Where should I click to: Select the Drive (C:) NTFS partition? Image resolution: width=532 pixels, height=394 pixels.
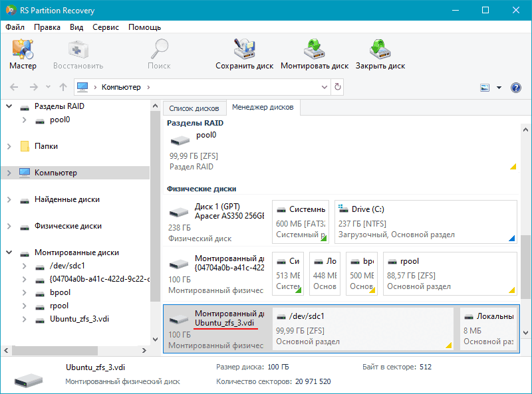point(426,222)
